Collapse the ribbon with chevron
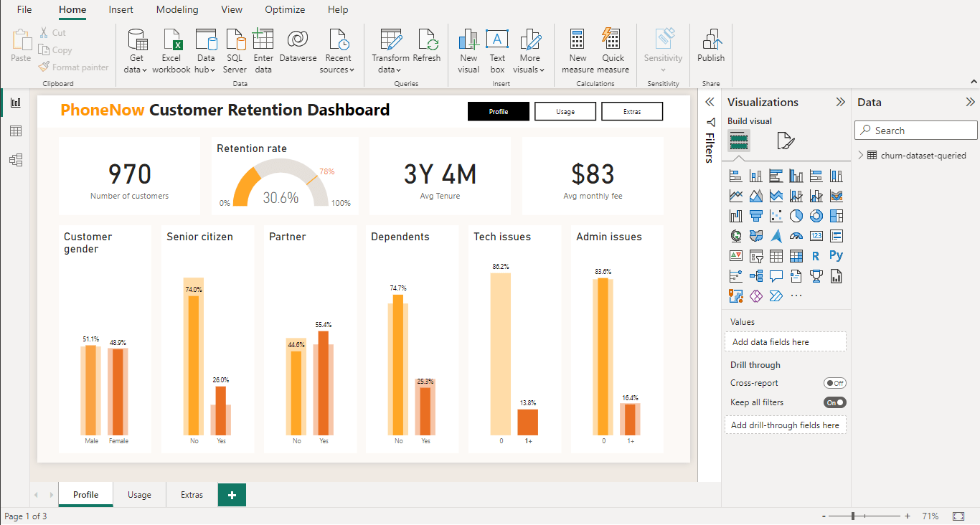 [x=973, y=80]
